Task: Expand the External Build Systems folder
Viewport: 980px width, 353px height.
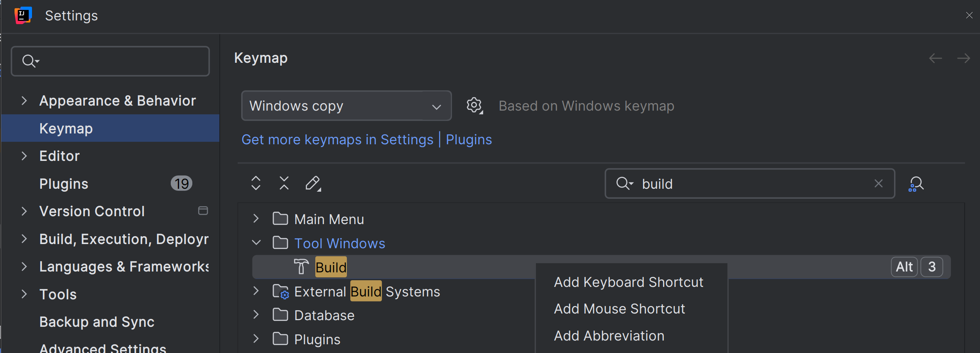Action: click(x=256, y=291)
